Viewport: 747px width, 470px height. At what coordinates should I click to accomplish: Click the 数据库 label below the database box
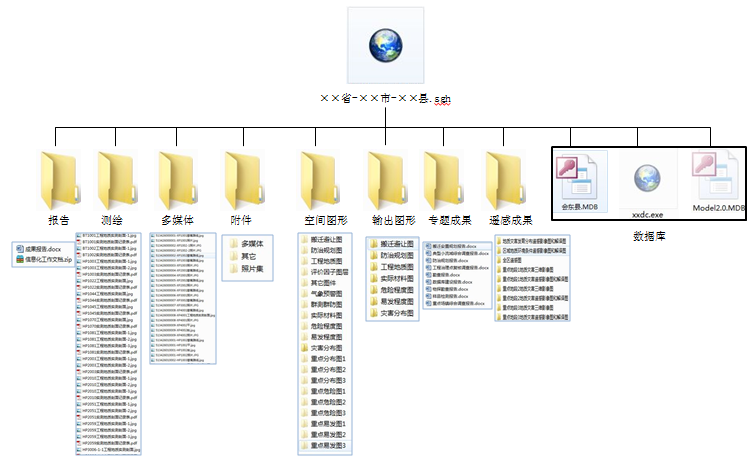click(x=651, y=236)
